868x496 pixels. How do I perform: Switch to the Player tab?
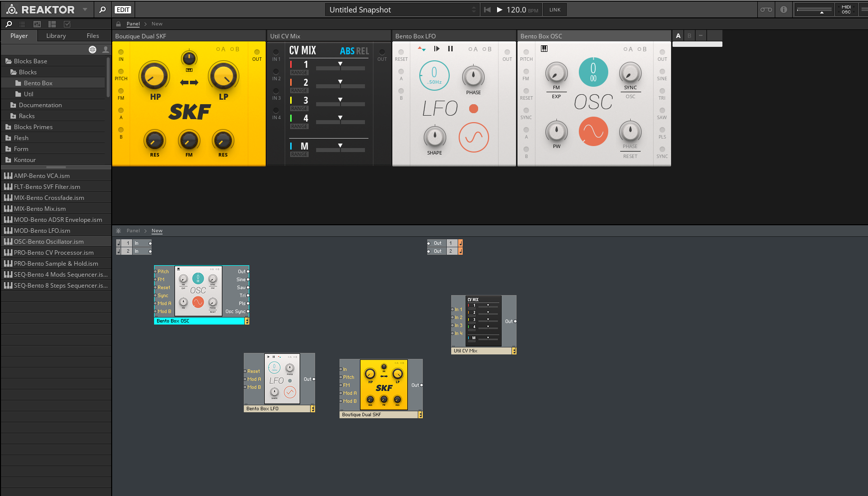[x=19, y=36]
